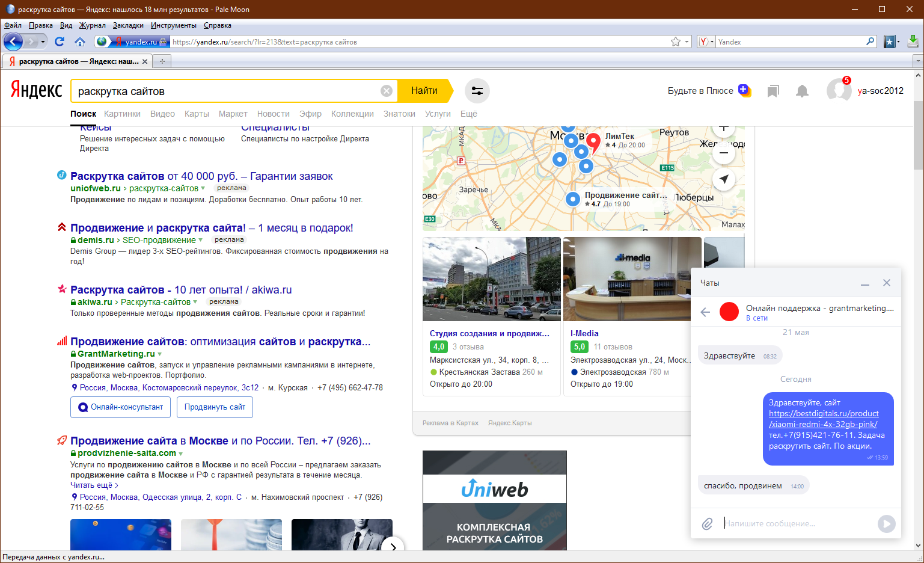Screen dimensions: 924x563
Task: Expand the prodvizhenie-saita.com dropdown arrow
Action: [x=180, y=454]
